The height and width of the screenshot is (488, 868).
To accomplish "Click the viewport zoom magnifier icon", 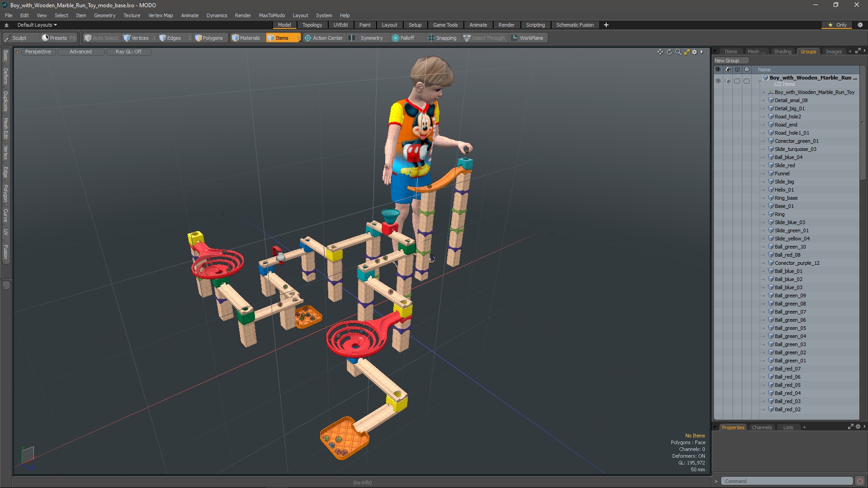I will point(678,52).
